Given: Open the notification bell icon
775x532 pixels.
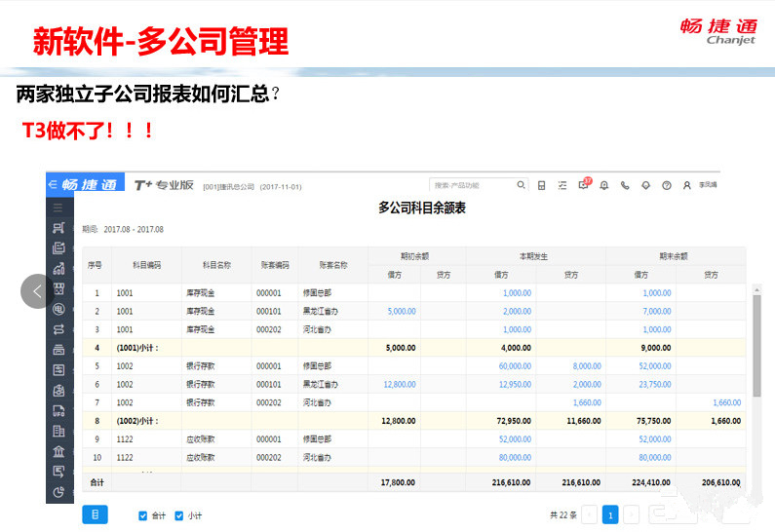Looking at the screenshot, I should [604, 185].
